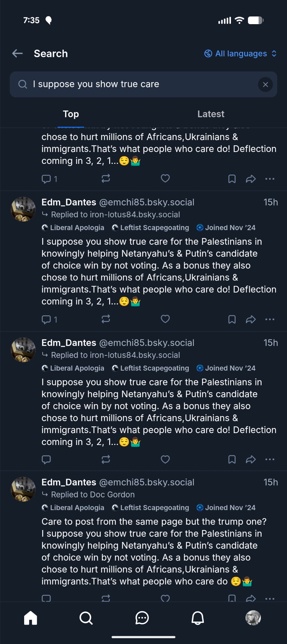Bookmark the second Edm_Dantes post
This screenshot has width=287, height=644.
pyautogui.click(x=232, y=459)
